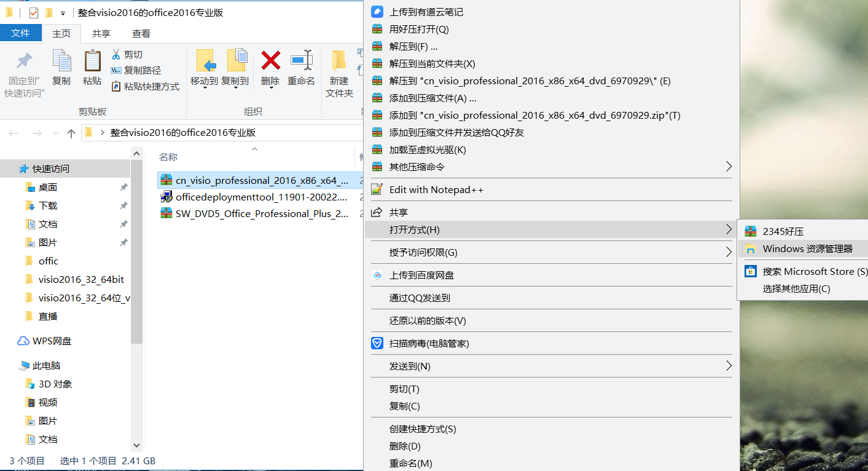This screenshot has height=471, width=868.
Task: Select WPS网盘 in navigation pane
Action: pyautogui.click(x=52, y=341)
